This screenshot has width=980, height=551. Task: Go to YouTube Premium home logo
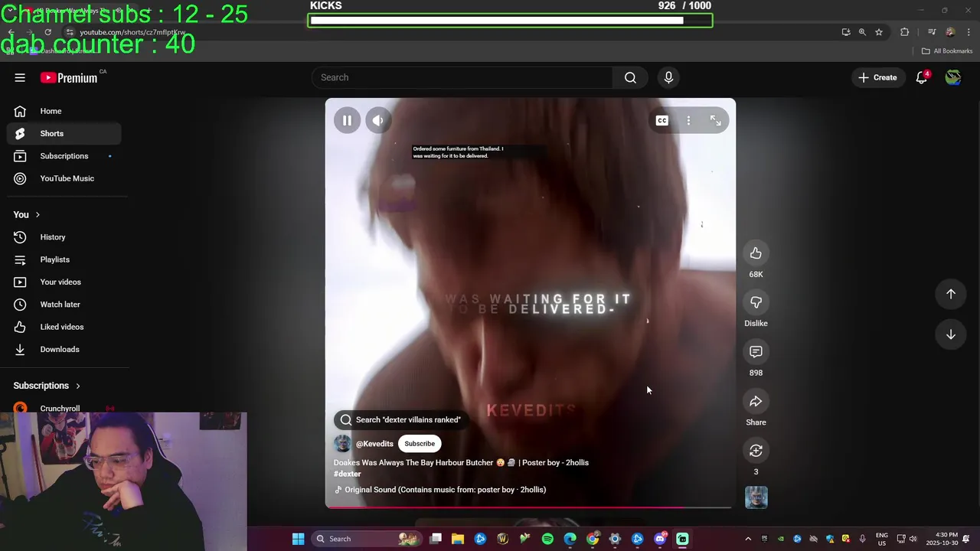70,77
